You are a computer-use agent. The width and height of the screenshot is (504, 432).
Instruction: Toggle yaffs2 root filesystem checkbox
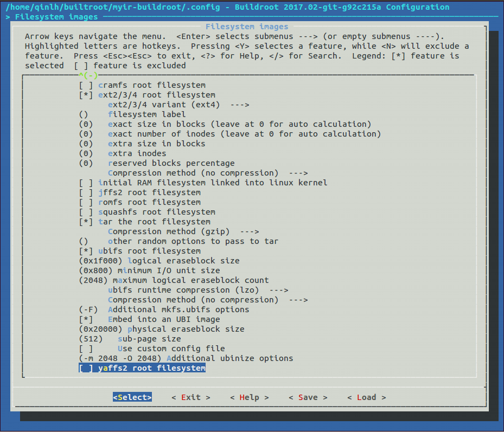86,368
